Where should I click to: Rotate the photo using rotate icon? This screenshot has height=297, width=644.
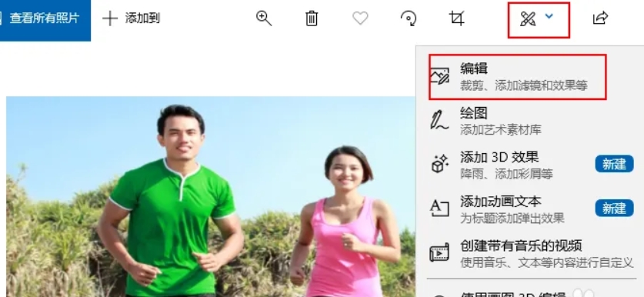[409, 18]
